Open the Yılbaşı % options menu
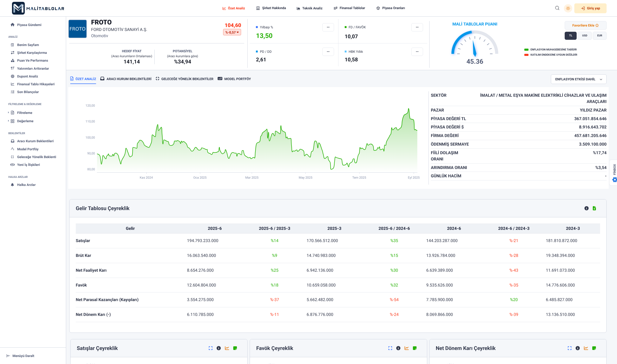 (x=328, y=27)
